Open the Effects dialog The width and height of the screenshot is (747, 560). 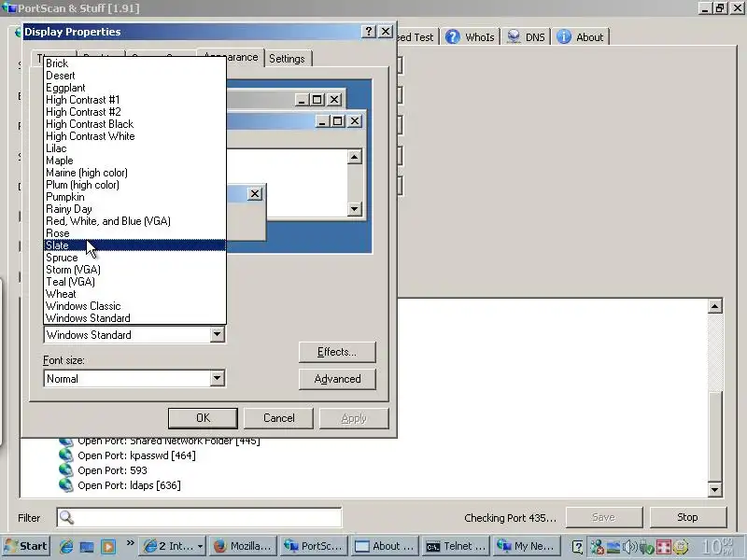tap(337, 352)
